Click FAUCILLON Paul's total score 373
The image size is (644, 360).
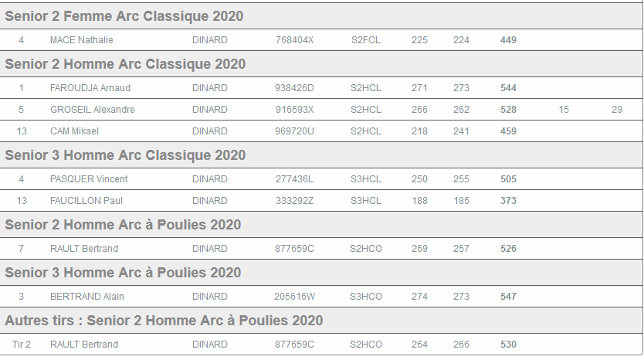tap(508, 201)
